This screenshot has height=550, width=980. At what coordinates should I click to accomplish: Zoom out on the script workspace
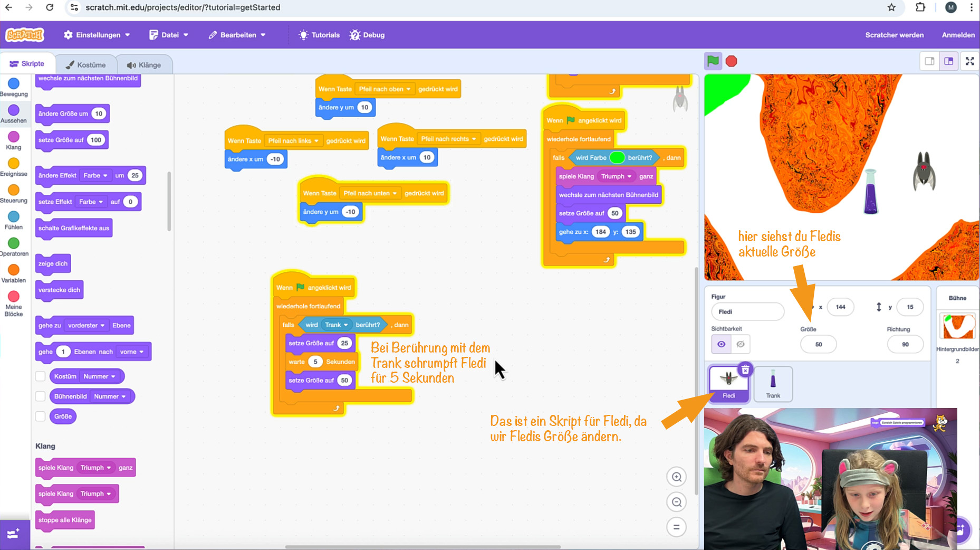(676, 502)
